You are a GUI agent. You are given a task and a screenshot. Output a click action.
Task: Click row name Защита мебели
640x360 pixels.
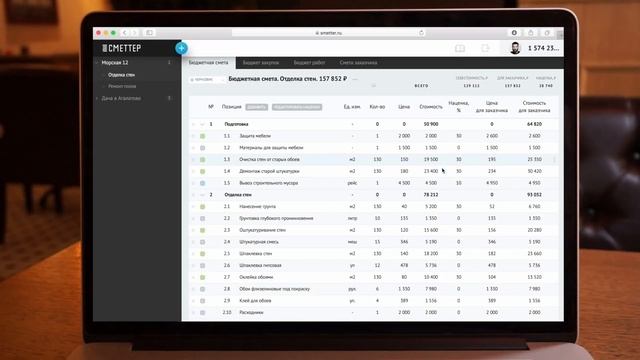pos(255,136)
